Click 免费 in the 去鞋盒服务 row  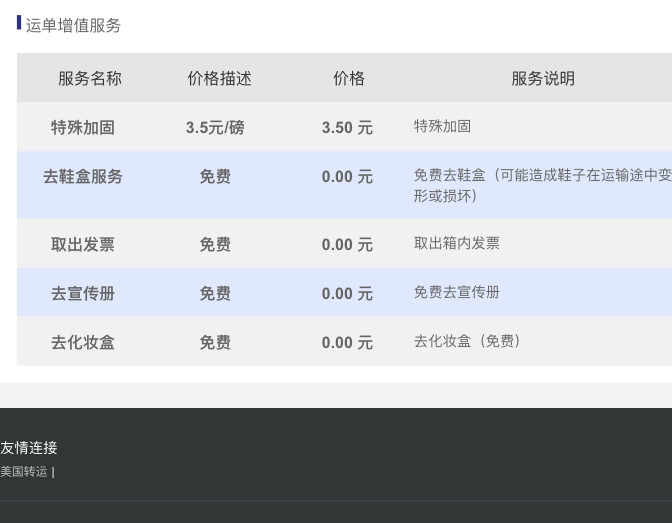215,176
